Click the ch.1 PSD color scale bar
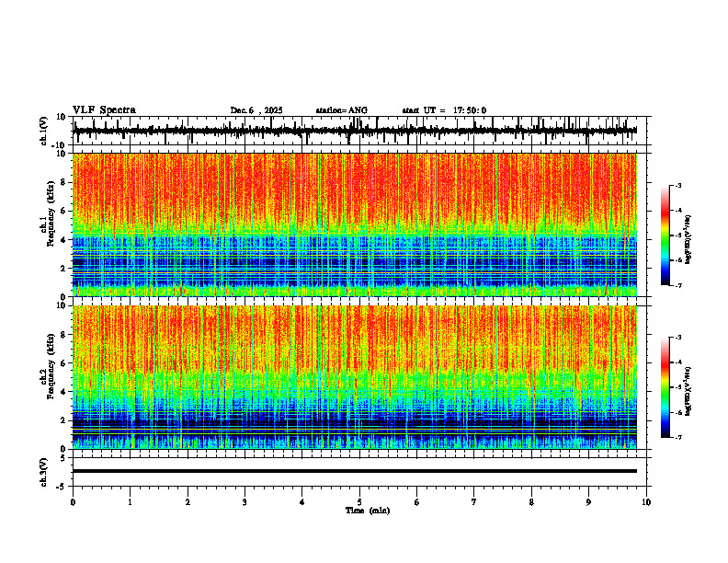 coord(665,236)
